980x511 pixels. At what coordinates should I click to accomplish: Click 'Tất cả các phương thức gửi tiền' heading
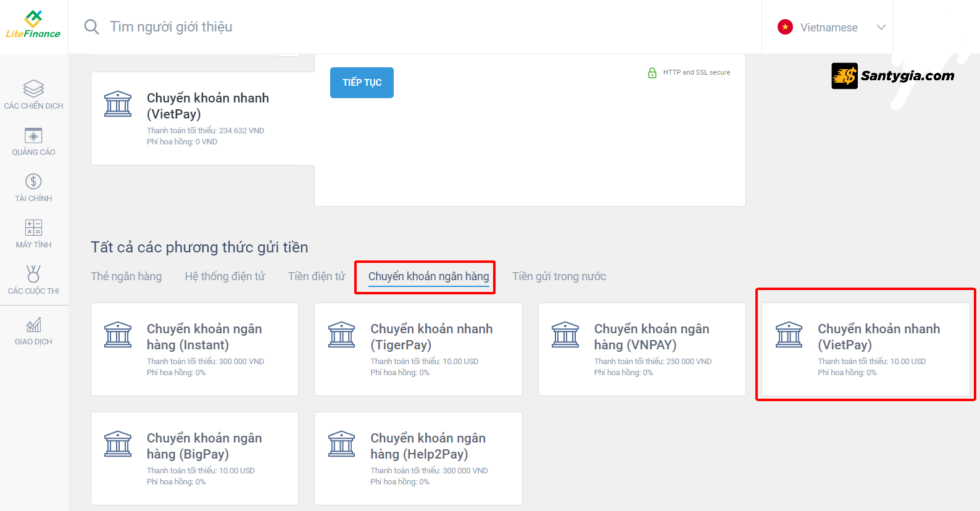tap(199, 247)
